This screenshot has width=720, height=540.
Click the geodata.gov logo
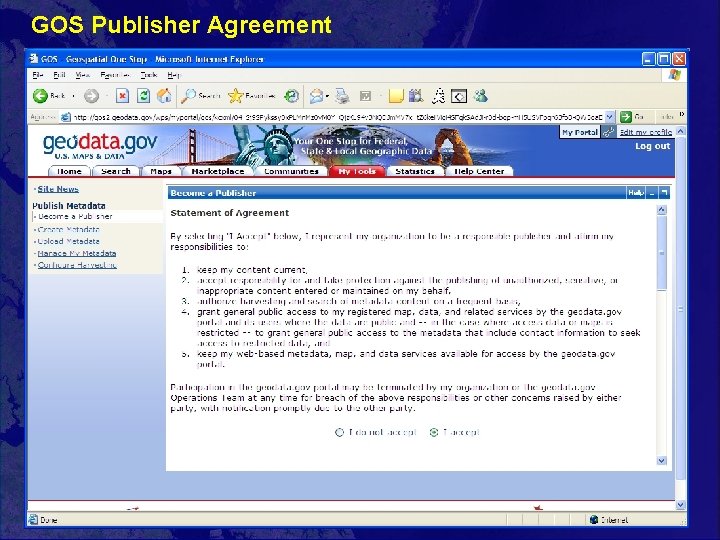coord(100,146)
